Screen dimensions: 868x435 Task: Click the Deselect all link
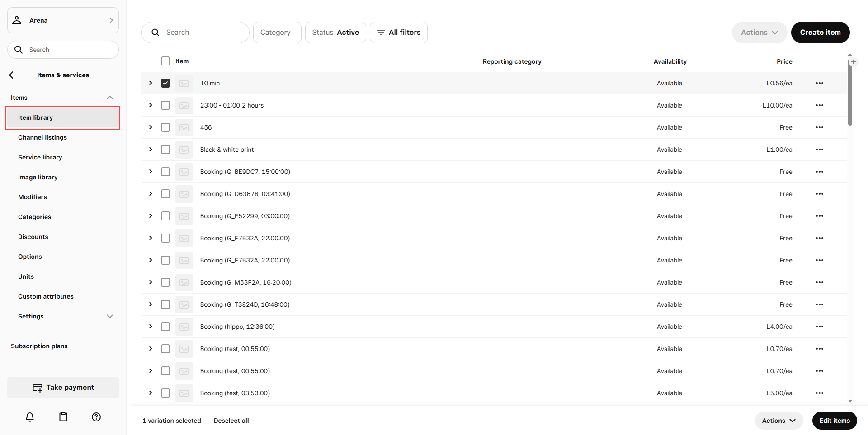[231, 421]
